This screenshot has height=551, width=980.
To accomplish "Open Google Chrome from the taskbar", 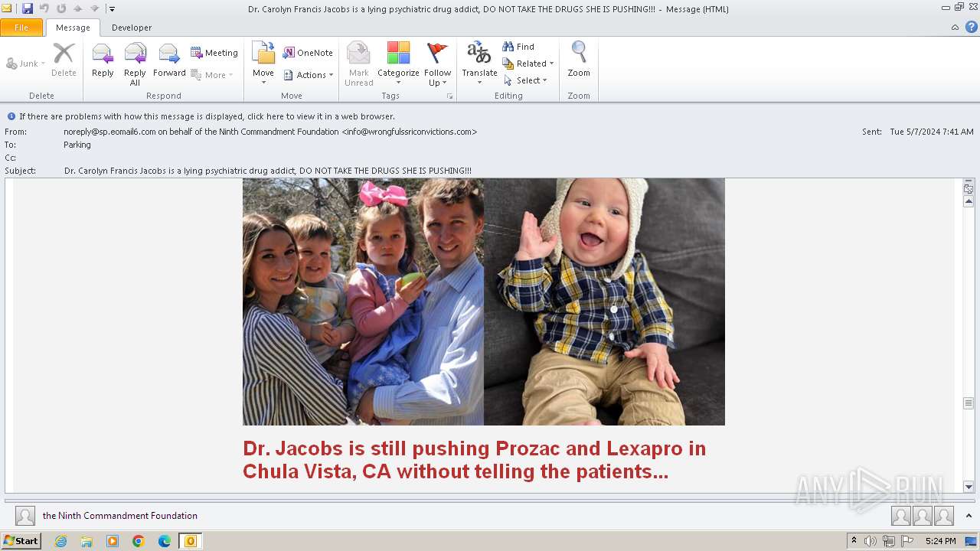I will tap(139, 541).
